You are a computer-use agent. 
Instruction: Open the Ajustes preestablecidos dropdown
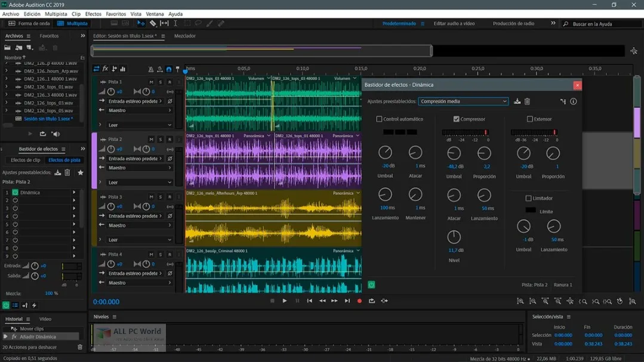[464, 101]
